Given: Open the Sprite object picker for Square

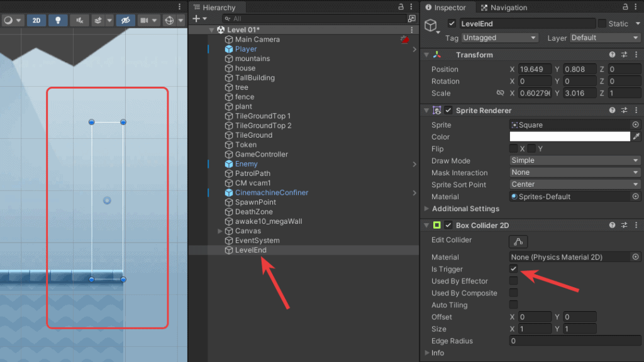Looking at the screenshot, I should click(x=635, y=124).
